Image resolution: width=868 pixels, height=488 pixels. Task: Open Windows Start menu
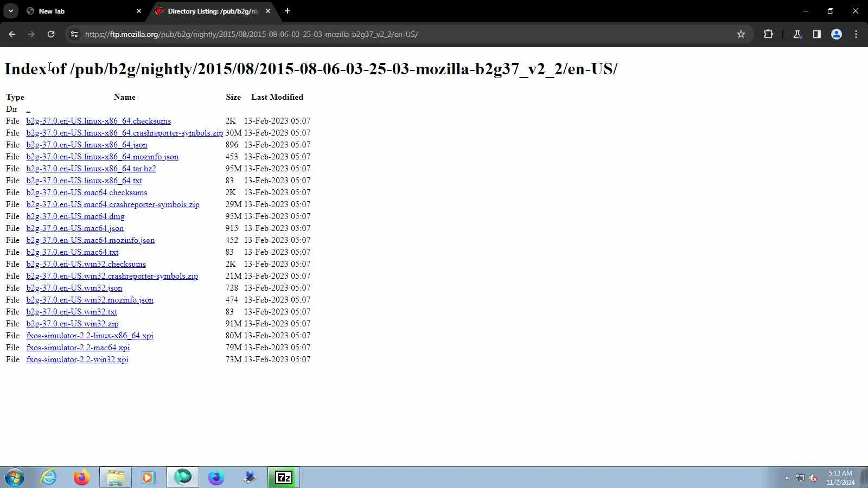point(15,478)
